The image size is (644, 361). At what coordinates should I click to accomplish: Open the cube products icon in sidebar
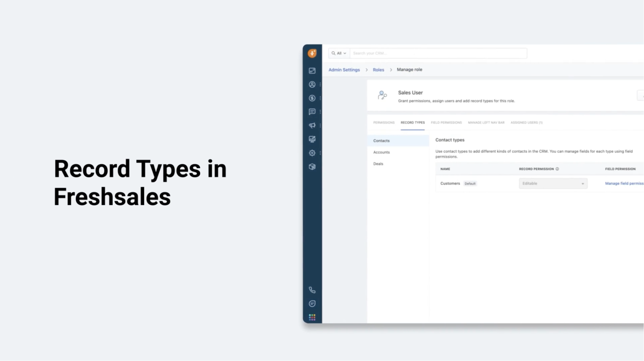point(312,167)
